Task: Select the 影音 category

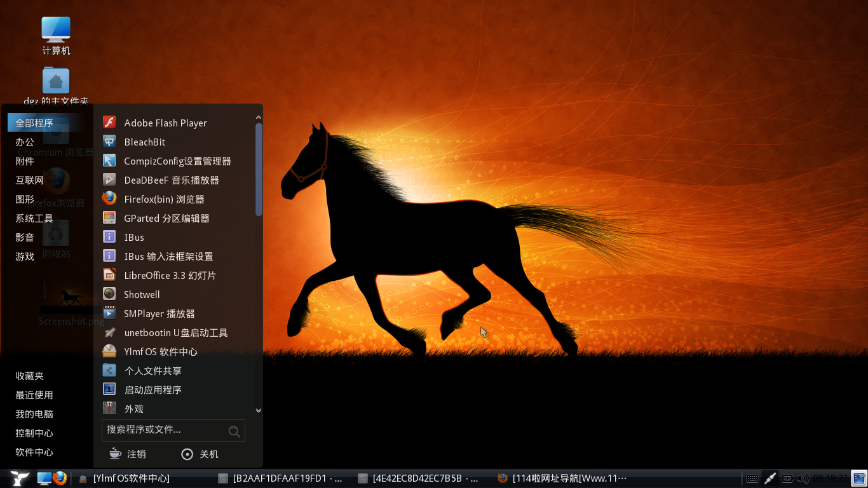Action: point(25,237)
